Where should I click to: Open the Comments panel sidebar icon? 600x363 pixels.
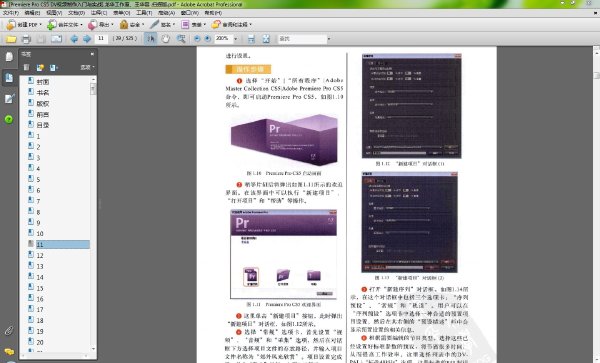9,351
